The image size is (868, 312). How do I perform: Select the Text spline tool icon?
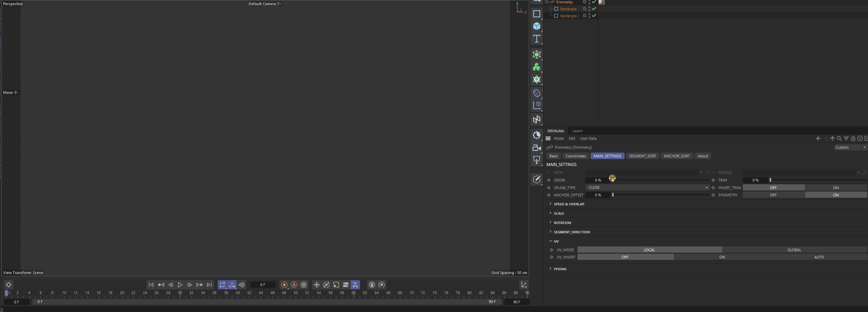click(x=536, y=39)
